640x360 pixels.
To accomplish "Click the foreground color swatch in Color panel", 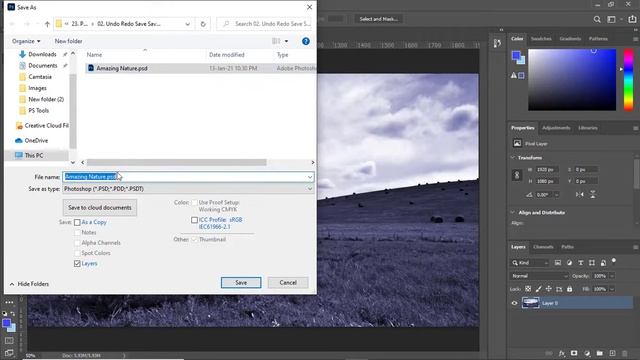I will click(x=516, y=56).
